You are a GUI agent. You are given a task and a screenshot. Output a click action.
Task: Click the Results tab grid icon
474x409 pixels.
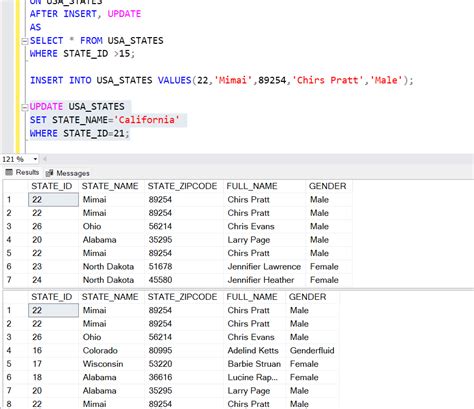tap(9, 172)
